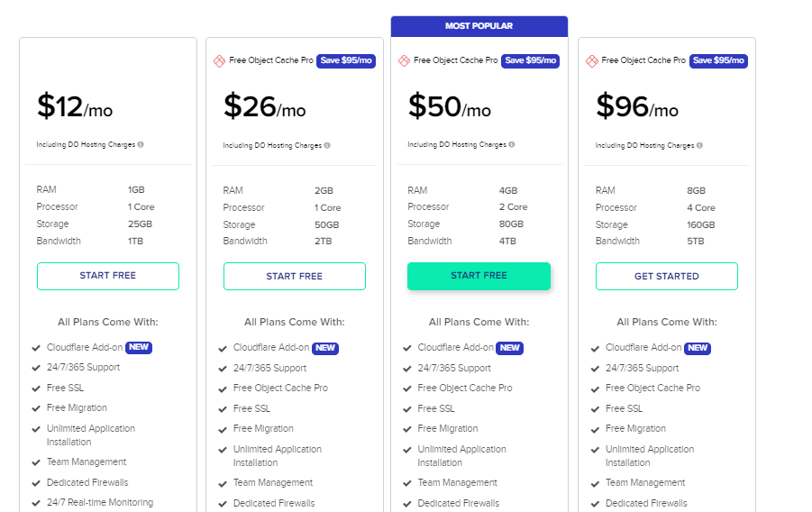Click info icon beside $96 plan hosting charges
Image resolution: width=812 pixels, height=512 pixels.
(699, 146)
